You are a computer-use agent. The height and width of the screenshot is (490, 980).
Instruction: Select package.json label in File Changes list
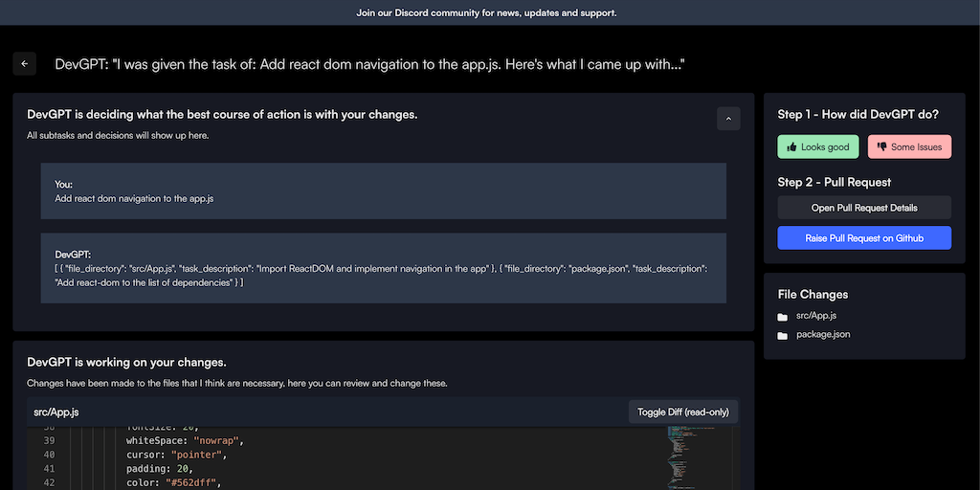click(x=823, y=334)
